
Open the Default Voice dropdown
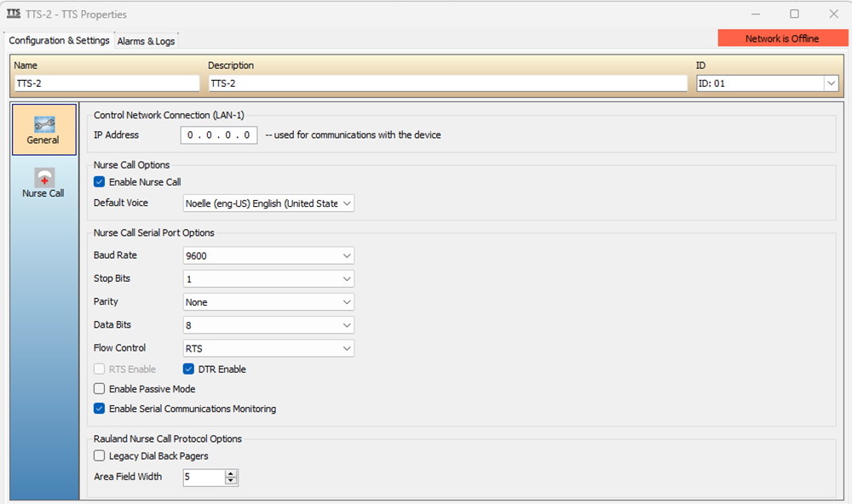268,203
